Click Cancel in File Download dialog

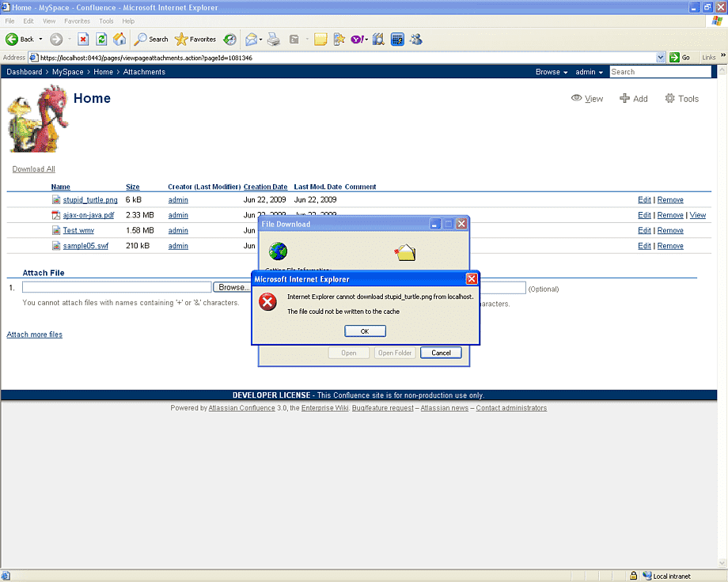441,353
